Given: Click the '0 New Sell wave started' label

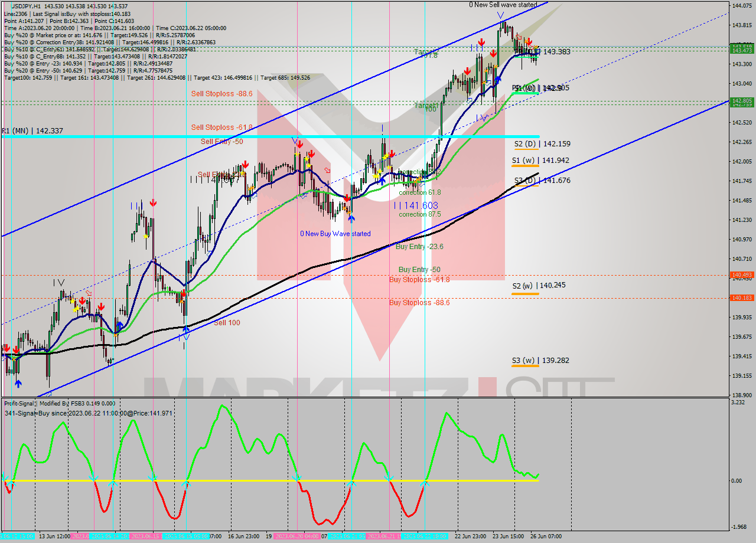Looking at the screenshot, I should pyautogui.click(x=503, y=5).
